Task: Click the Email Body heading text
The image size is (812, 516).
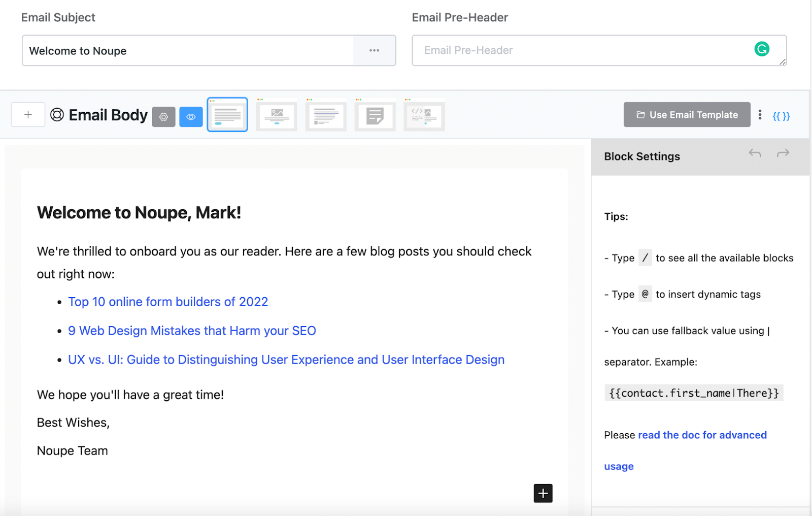Action: (x=108, y=115)
